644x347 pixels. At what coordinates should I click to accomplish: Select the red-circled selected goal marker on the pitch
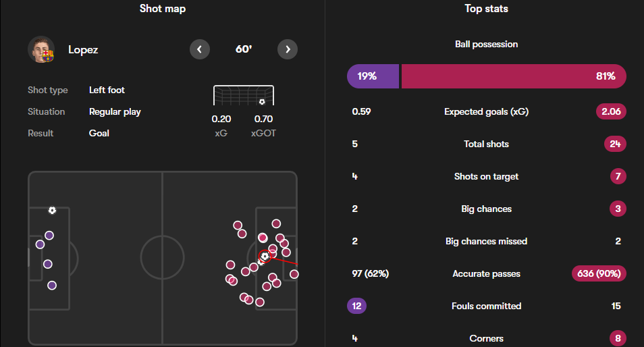[265, 257]
